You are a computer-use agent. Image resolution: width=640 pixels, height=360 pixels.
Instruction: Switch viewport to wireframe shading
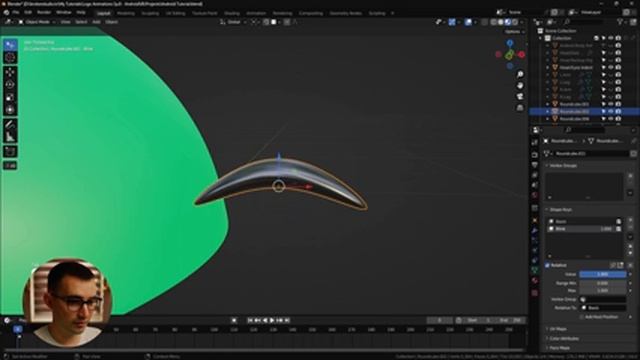(x=493, y=22)
